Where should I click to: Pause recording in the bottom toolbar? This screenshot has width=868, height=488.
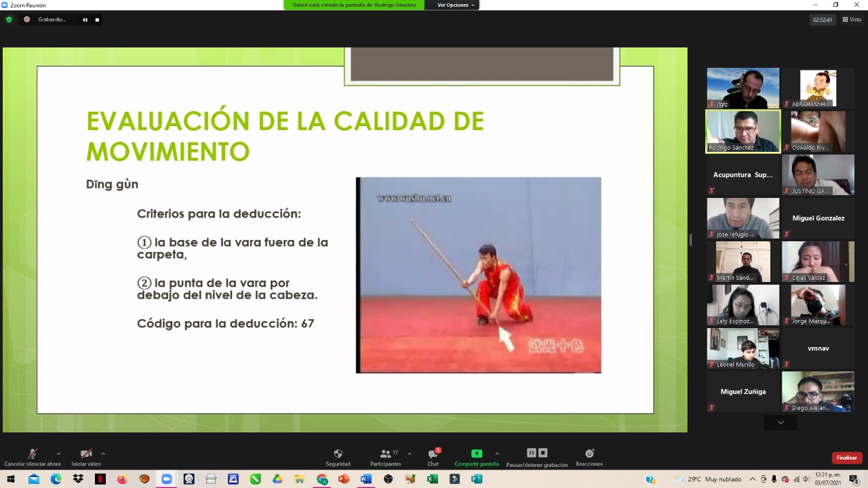pyautogui.click(x=532, y=453)
